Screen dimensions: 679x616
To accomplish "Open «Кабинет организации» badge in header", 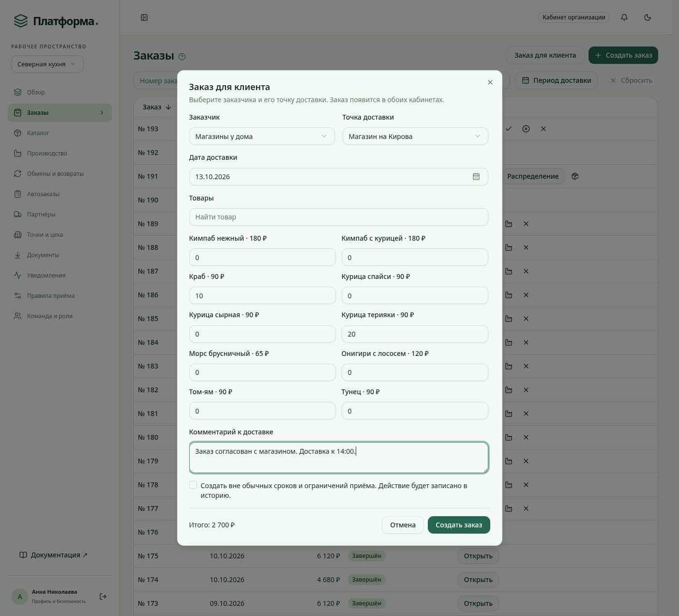I will 573,17.
